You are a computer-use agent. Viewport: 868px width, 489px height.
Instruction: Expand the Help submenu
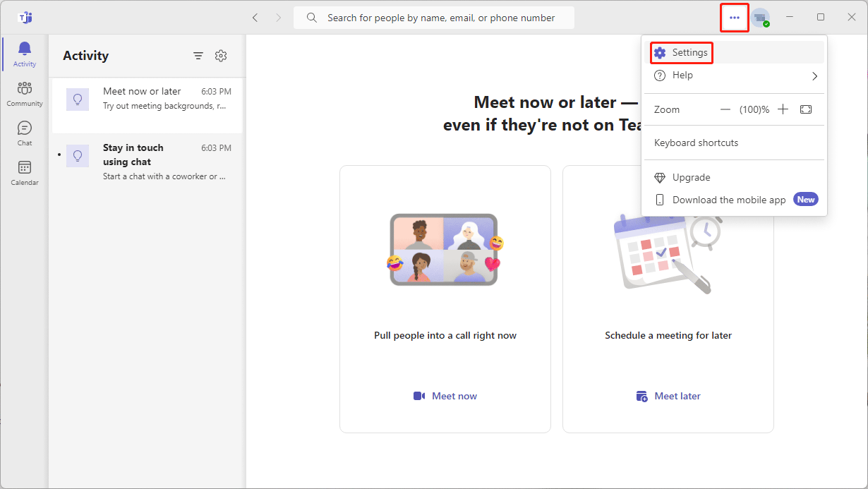click(x=735, y=76)
